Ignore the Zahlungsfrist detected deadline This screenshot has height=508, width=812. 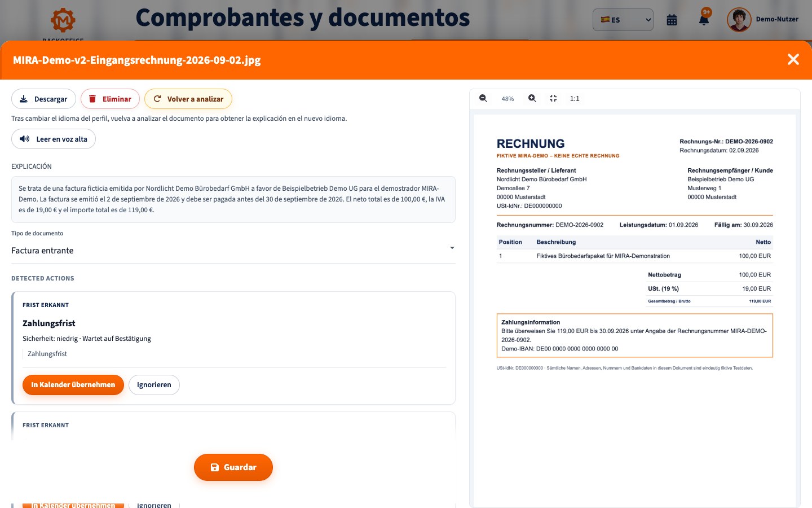click(x=154, y=385)
